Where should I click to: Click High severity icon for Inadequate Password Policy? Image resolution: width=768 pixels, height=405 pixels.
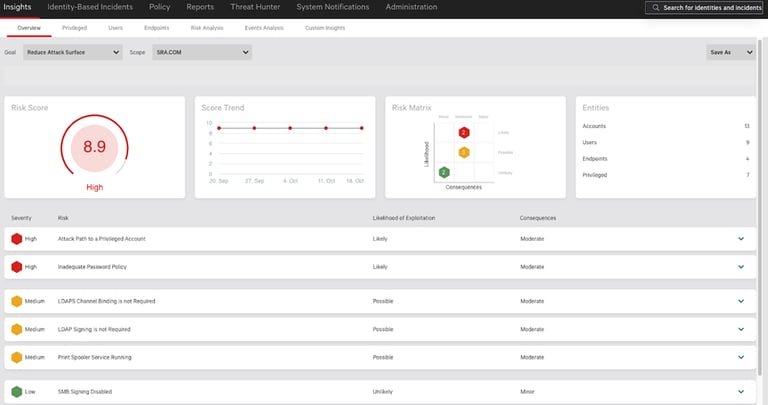(x=16, y=267)
